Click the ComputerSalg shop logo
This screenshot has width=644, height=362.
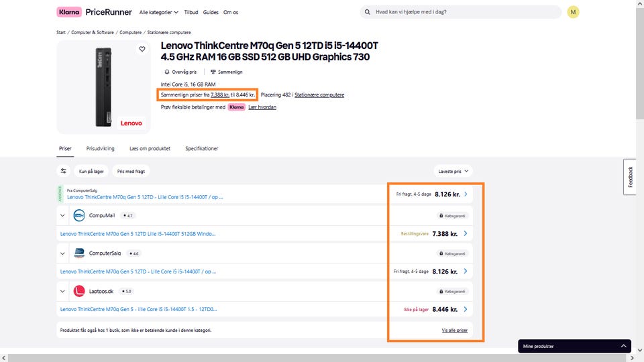(79, 253)
